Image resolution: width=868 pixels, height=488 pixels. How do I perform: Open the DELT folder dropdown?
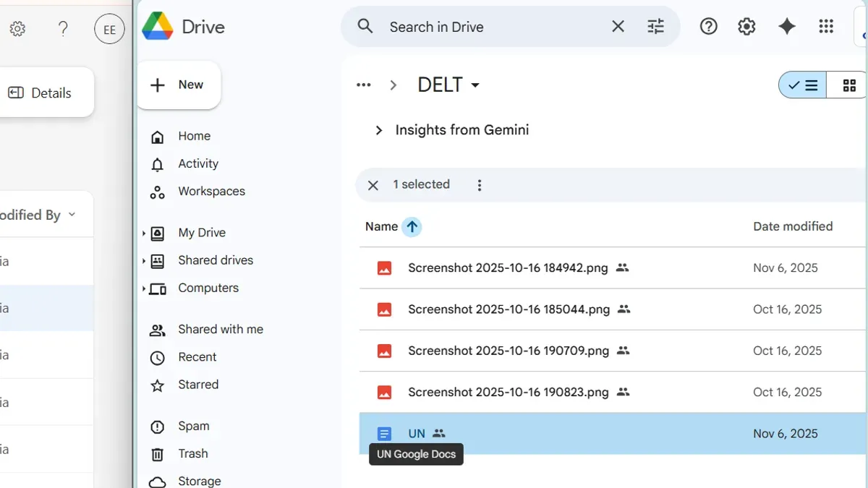tap(448, 85)
